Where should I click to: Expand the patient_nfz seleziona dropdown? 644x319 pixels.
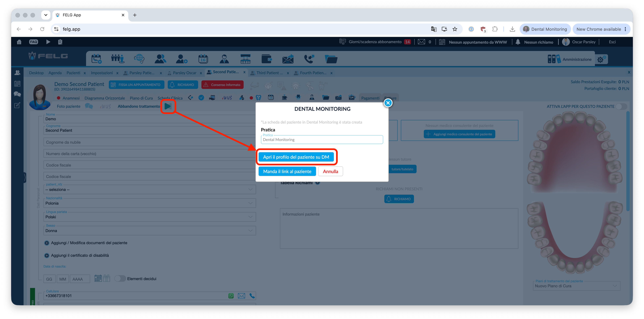150,189
